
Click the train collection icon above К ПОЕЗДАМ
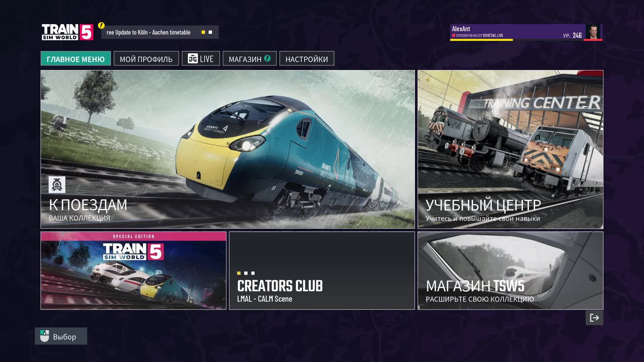tap(57, 185)
